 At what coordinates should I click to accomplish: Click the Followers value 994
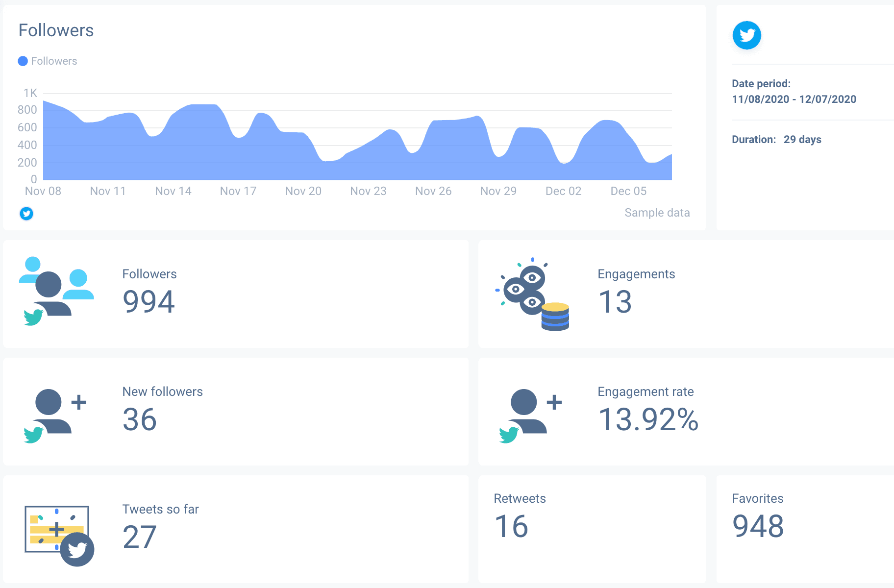149,301
